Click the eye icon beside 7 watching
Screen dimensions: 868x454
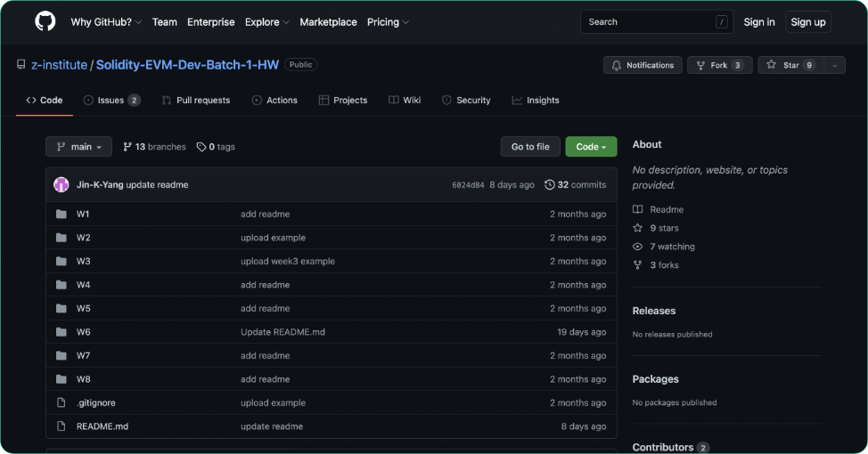(x=637, y=247)
